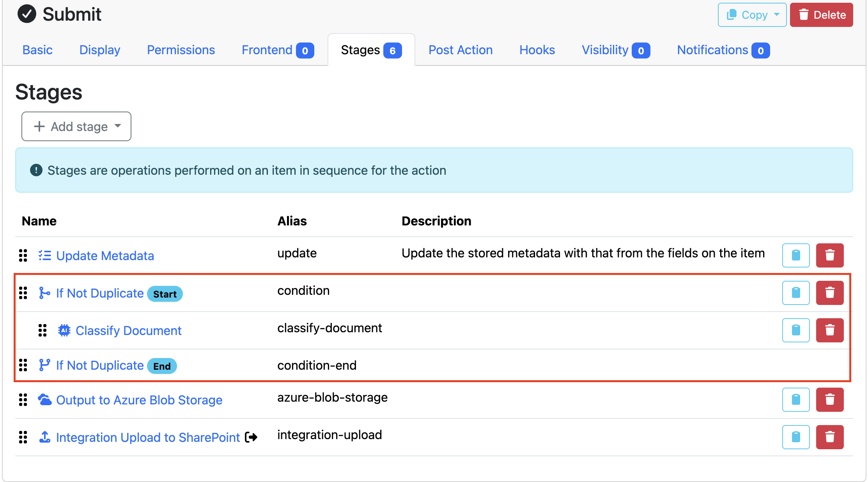Open the Hooks tab
Image resolution: width=868 pixels, height=482 pixels.
(537, 50)
